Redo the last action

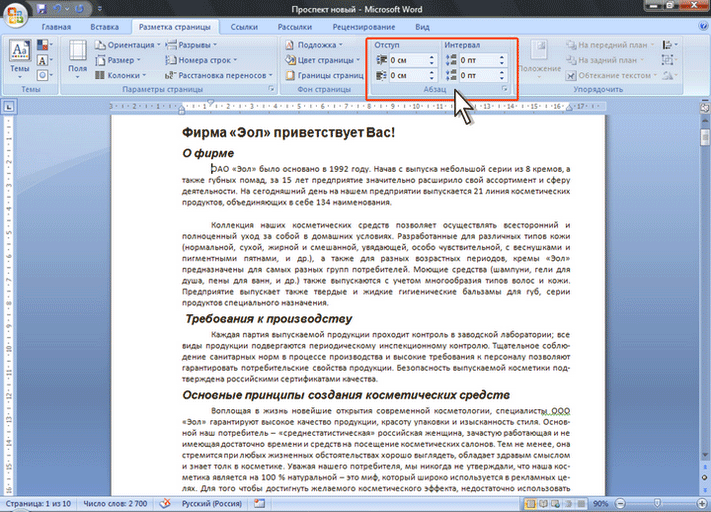pos(79,9)
